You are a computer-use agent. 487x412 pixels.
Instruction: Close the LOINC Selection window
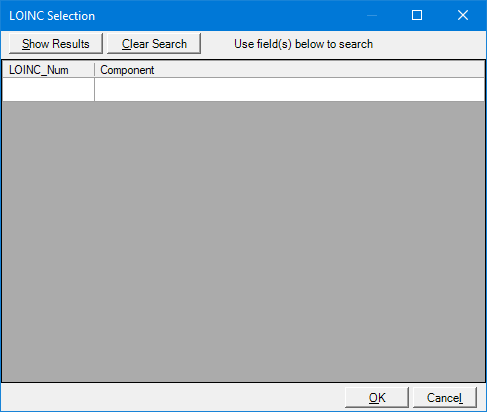[463, 15]
